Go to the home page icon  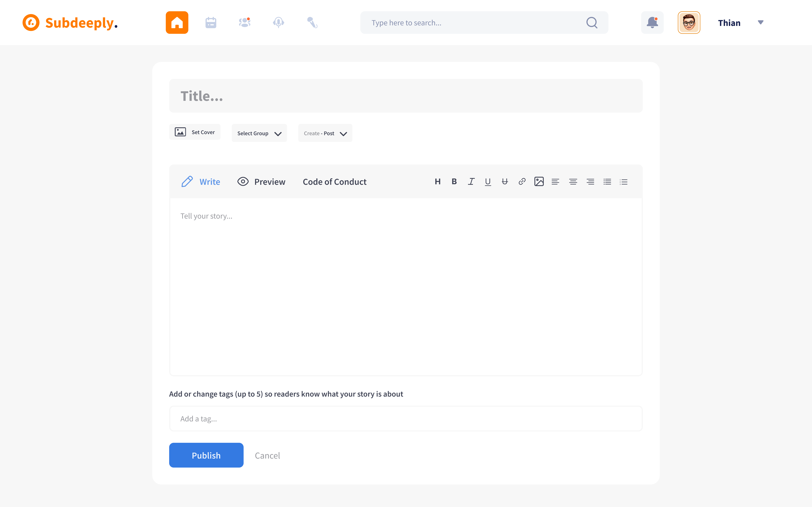[x=177, y=23]
